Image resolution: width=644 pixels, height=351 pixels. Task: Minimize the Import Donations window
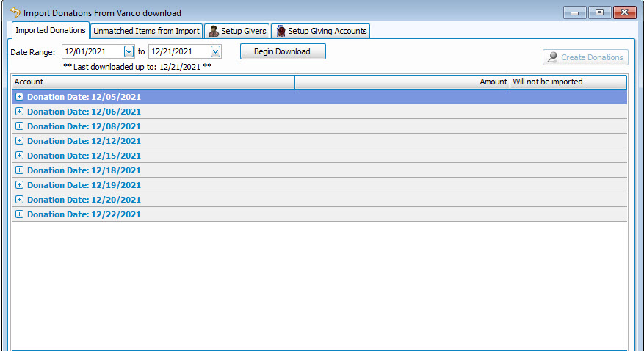point(574,12)
